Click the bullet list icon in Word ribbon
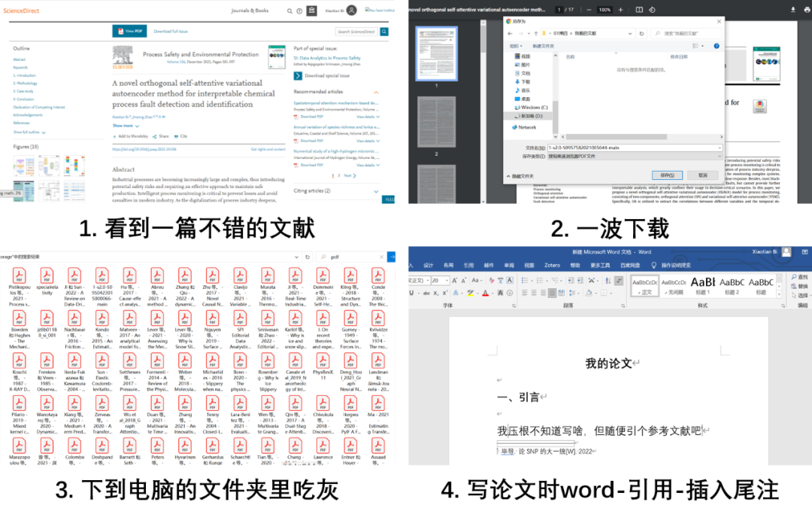Screen dimensions: 812x517 [x=526, y=281]
